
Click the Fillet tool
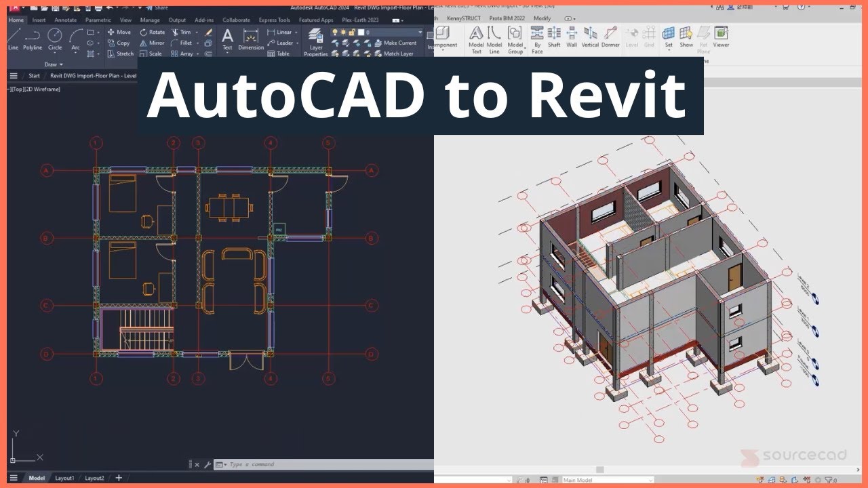pos(182,43)
